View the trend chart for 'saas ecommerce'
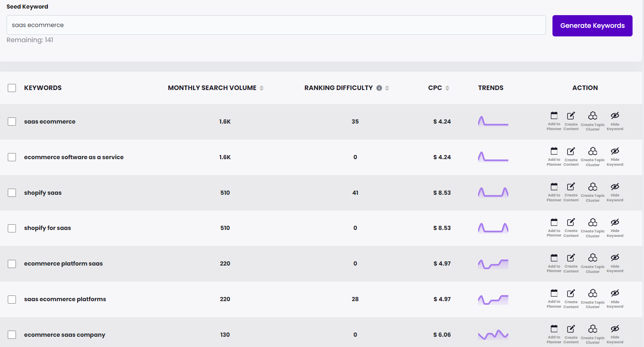 493,122
